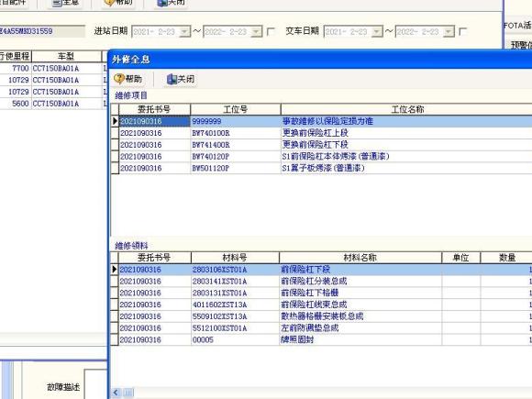Click the horizontal scrollbar left arrow
The width and height of the screenshot is (532, 399).
click(116, 393)
